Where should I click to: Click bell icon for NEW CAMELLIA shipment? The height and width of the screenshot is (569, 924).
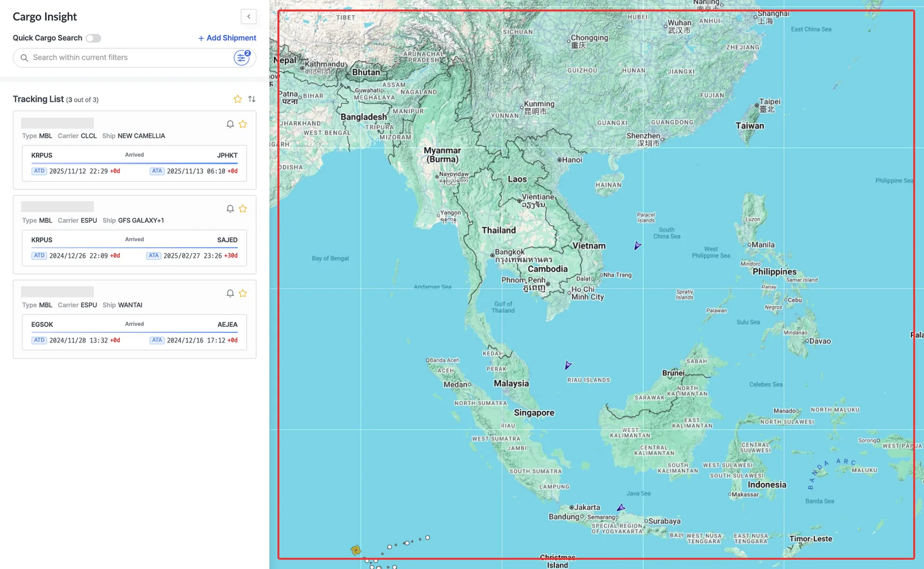(230, 124)
